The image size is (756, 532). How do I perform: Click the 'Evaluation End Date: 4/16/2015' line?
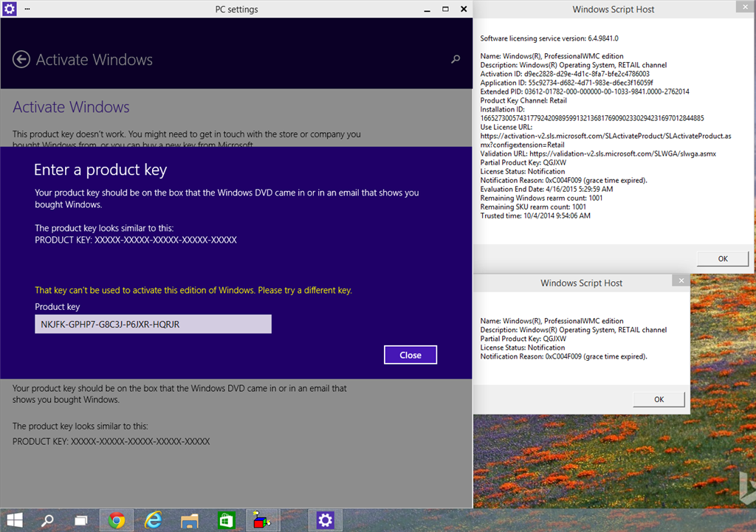click(x=546, y=189)
